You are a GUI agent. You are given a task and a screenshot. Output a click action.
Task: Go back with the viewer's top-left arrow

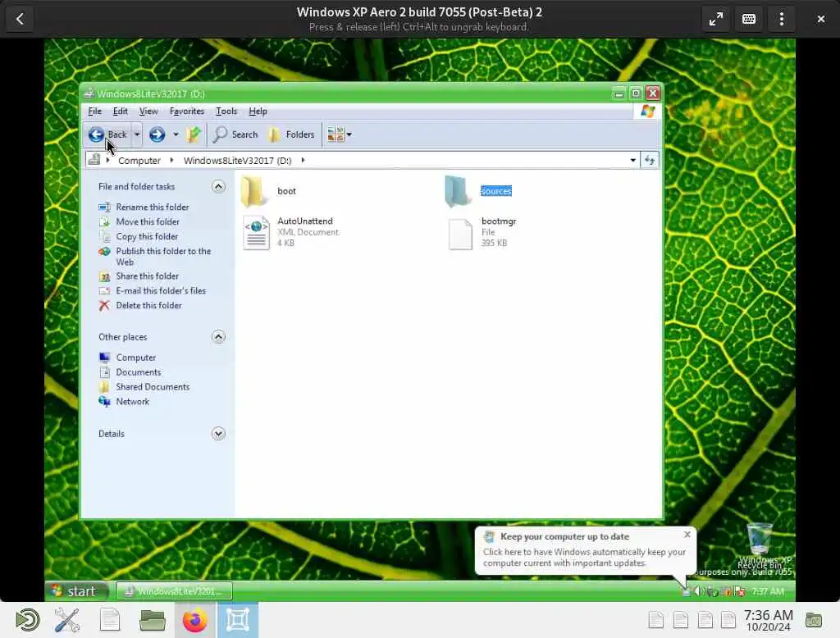click(x=21, y=20)
